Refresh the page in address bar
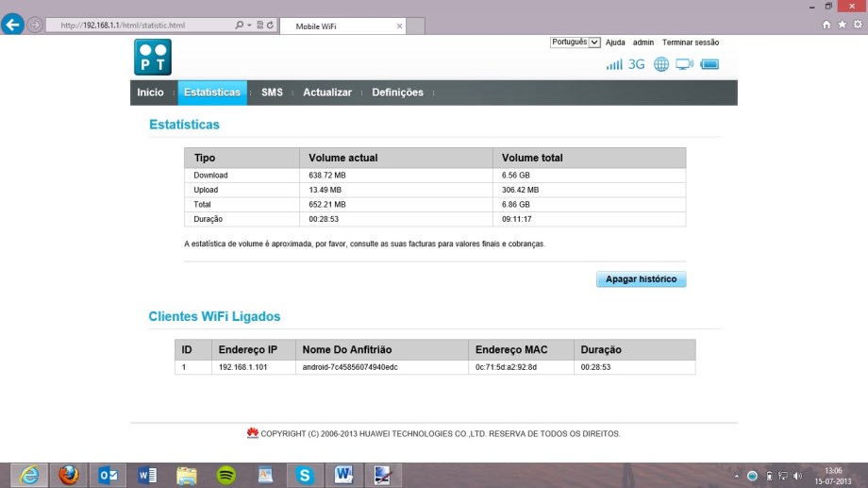868x488 pixels. click(271, 25)
